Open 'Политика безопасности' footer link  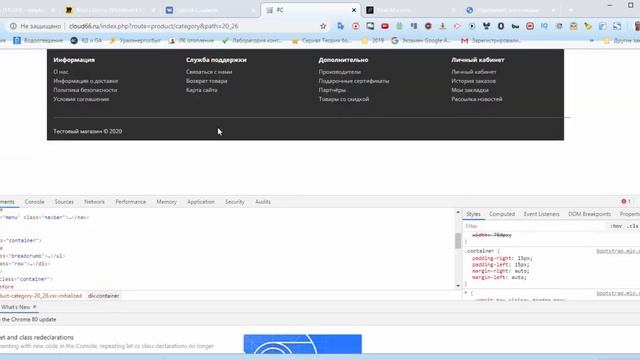click(x=85, y=90)
